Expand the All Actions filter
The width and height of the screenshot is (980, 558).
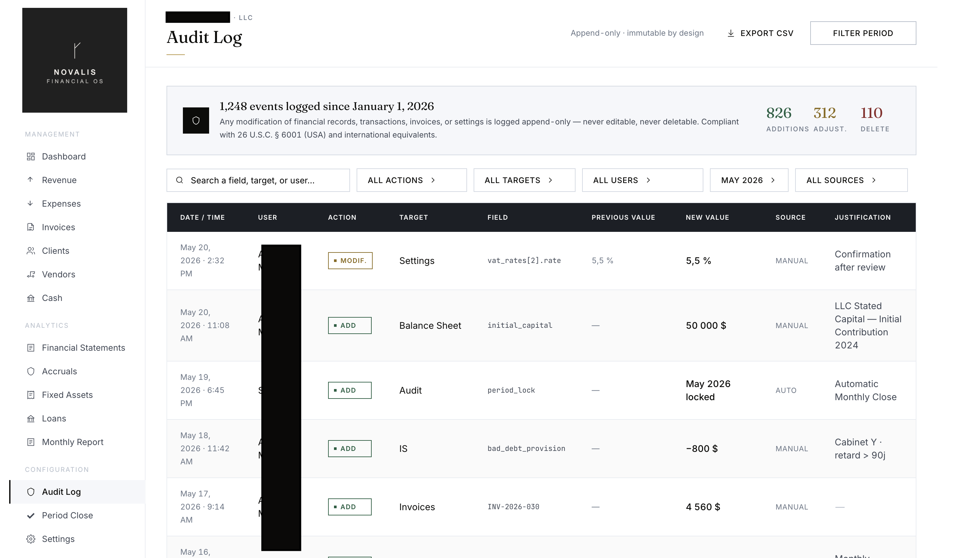point(412,180)
